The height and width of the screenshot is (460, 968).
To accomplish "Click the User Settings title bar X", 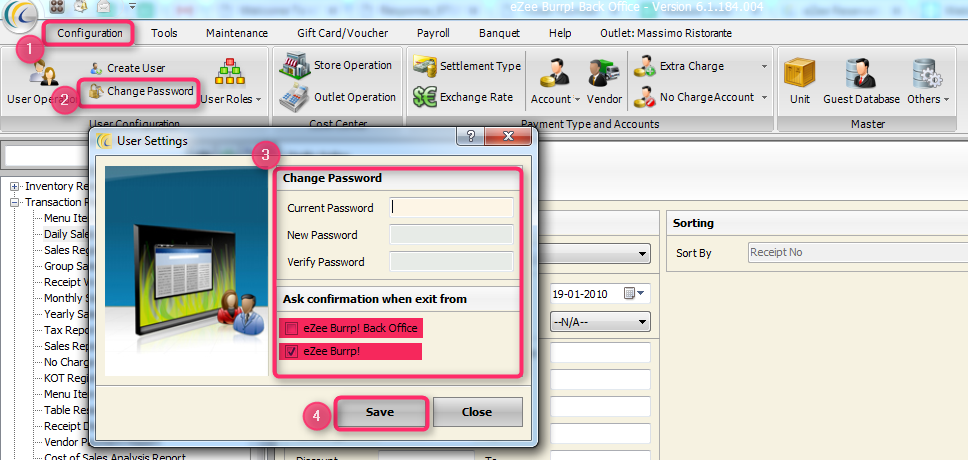I will (507, 136).
